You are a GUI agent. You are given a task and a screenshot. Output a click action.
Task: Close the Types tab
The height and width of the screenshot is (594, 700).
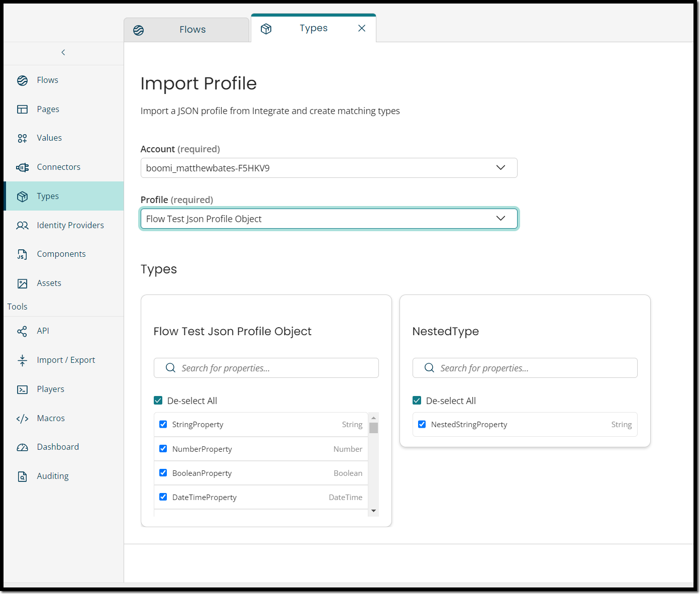click(362, 28)
